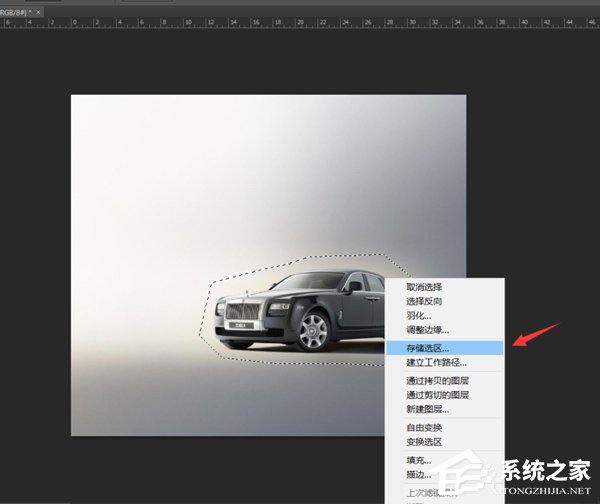Choose 取消选择 from the context menu
Image resolution: width=600 pixels, height=504 pixels.
tap(425, 287)
